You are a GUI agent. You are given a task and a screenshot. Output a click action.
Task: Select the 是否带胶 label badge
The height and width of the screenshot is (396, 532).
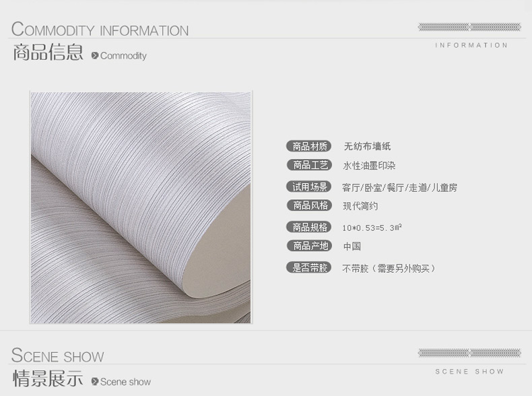click(x=309, y=267)
